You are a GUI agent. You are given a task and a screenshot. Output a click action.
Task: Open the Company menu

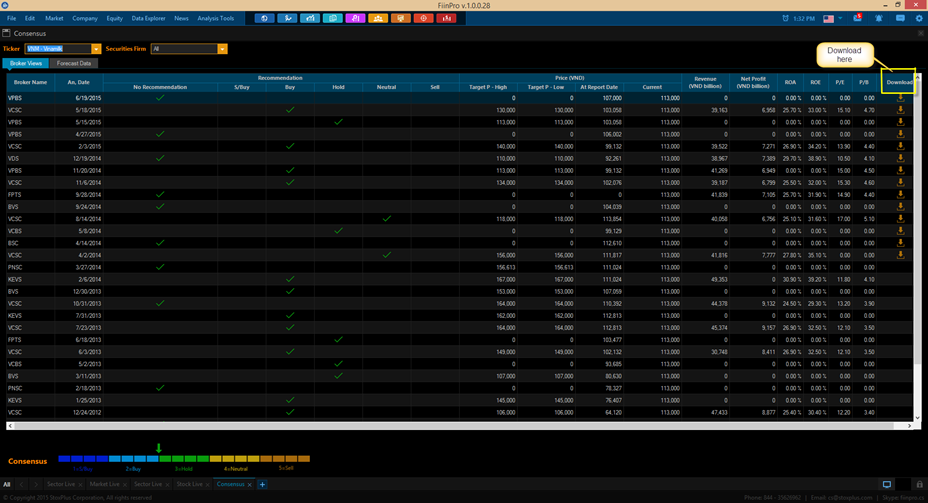click(x=85, y=18)
